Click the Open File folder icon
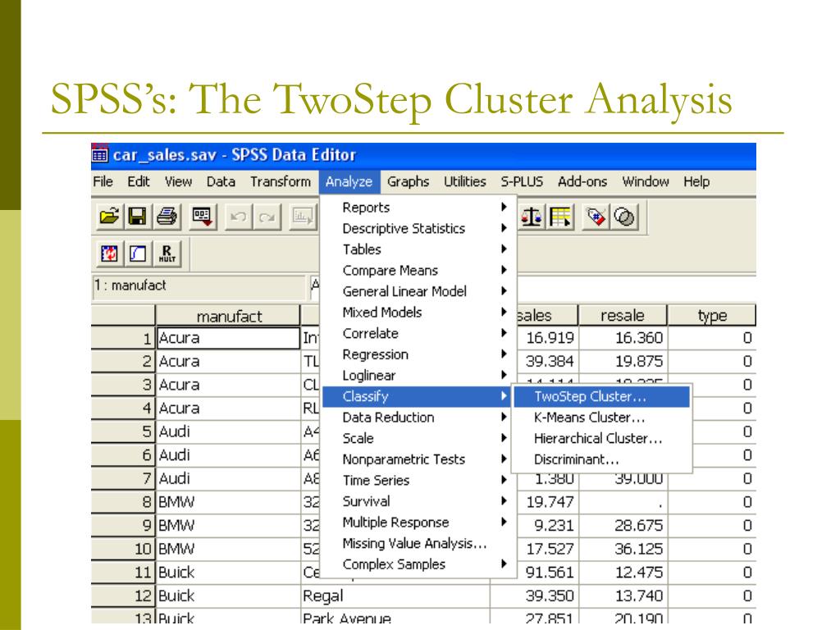 pyautogui.click(x=109, y=217)
